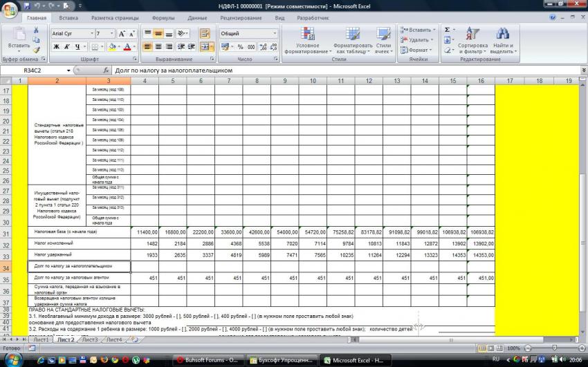Click the Вставить cells button
The width and height of the screenshot is (588, 367).
419,30
